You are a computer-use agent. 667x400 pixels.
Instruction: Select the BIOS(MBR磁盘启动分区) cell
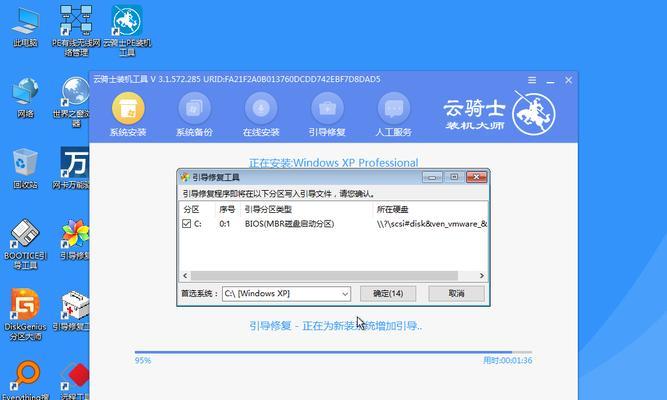coord(289,224)
